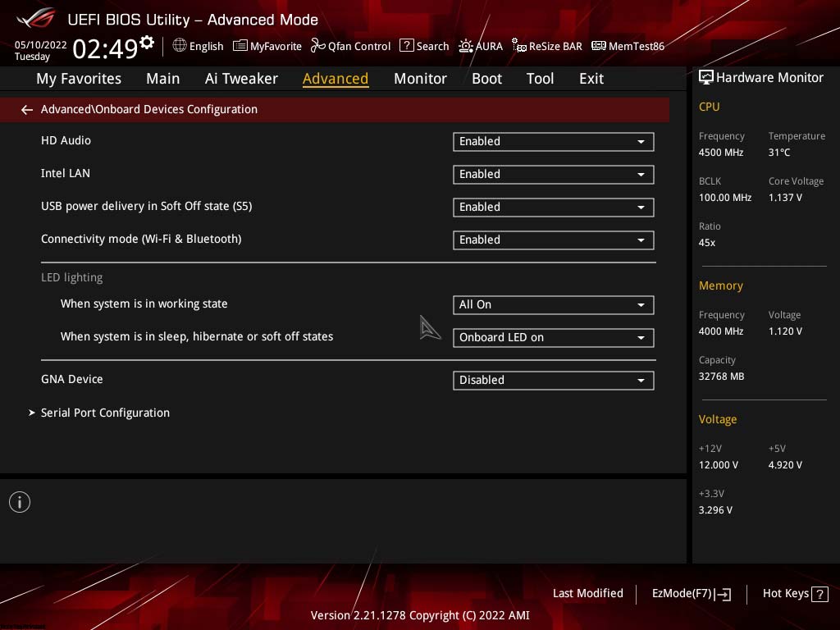Click the Search question mark icon
The height and width of the screenshot is (630, 840).
(x=407, y=46)
